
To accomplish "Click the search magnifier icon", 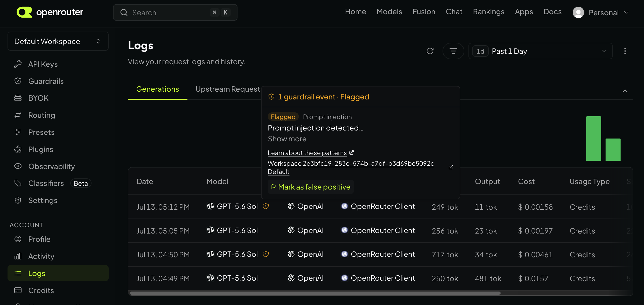I will (x=124, y=12).
